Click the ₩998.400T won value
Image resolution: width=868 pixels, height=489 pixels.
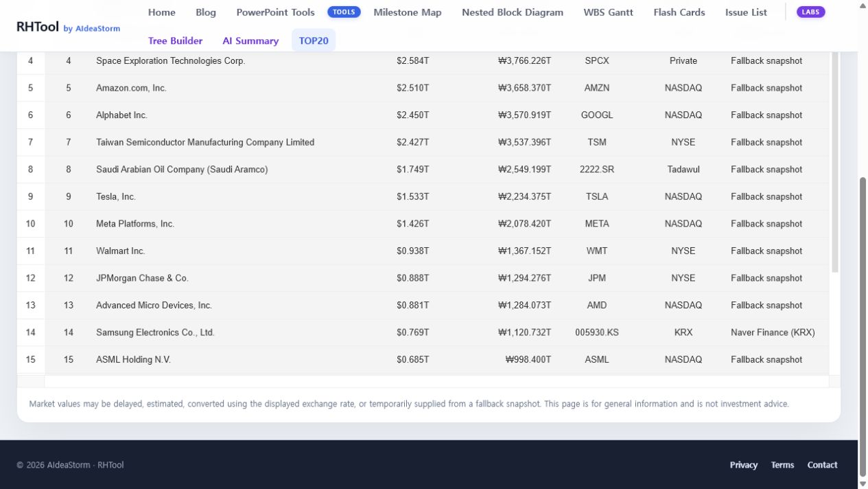pos(528,359)
